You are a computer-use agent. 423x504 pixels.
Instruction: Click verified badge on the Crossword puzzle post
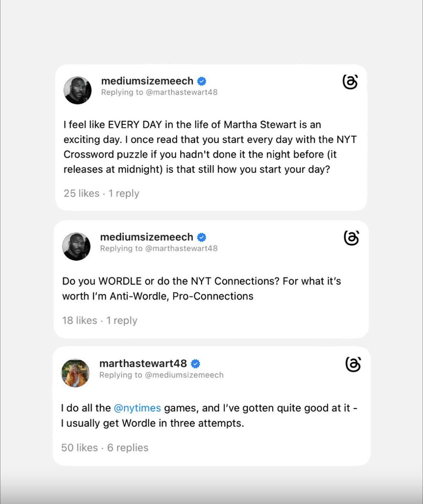[202, 81]
